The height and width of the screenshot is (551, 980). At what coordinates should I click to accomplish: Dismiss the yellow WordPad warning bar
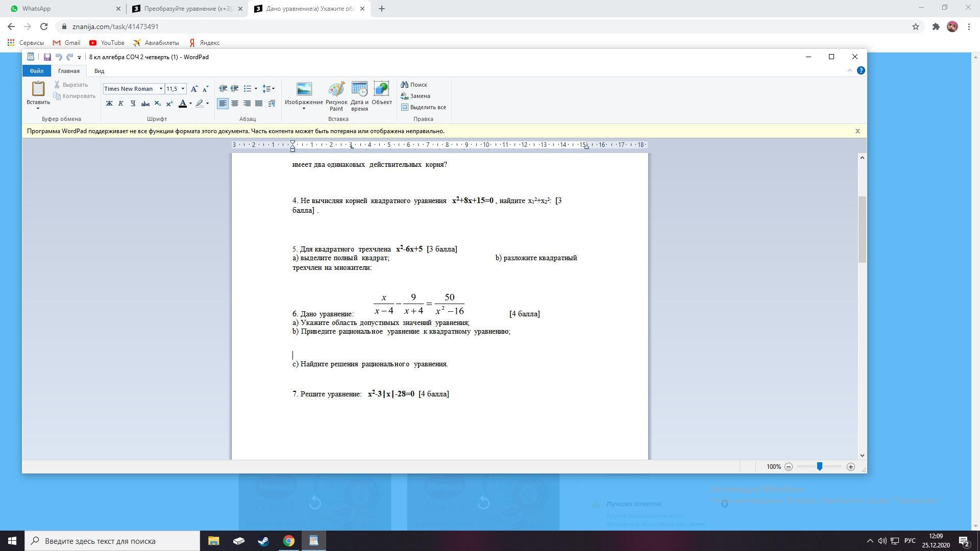tap(857, 131)
